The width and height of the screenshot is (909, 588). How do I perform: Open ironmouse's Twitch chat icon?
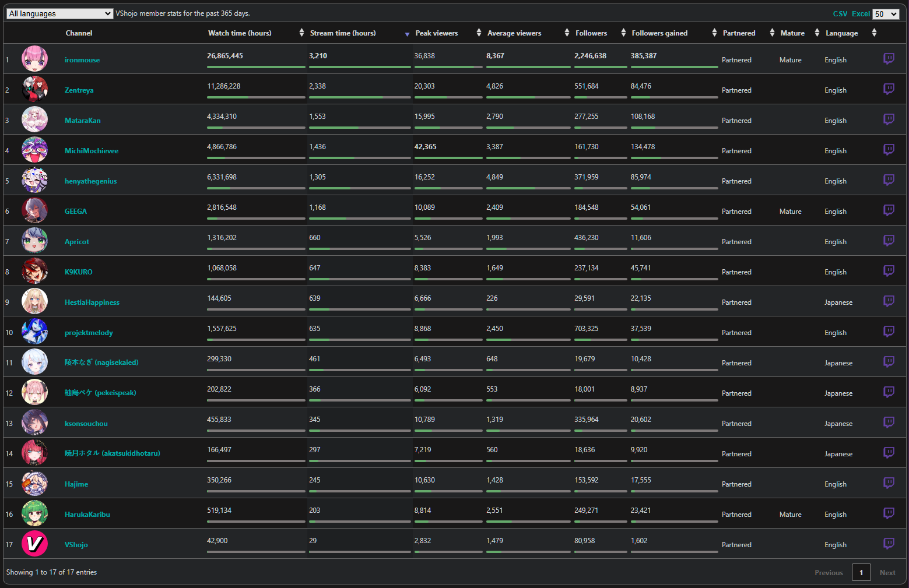[x=889, y=59]
